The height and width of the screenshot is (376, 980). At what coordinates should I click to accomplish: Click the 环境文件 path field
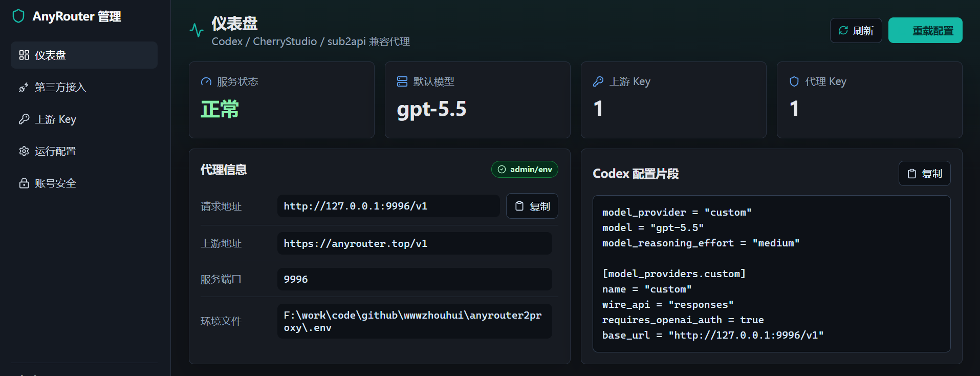click(415, 321)
